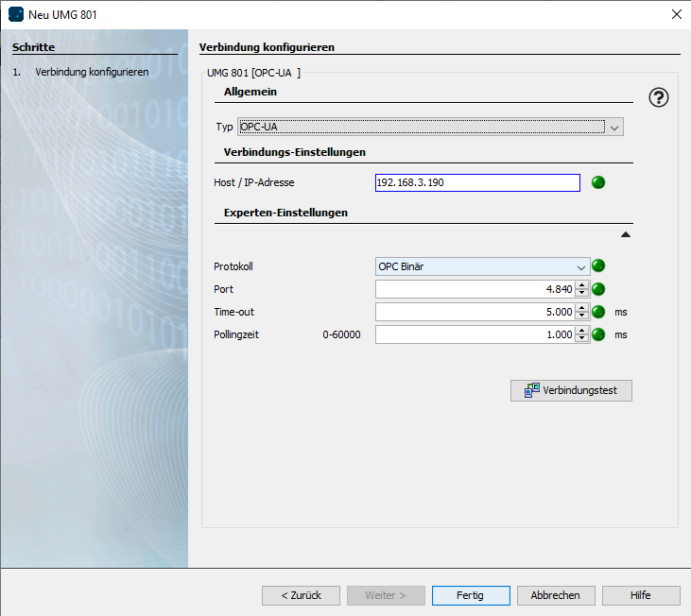The image size is (691, 616).
Task: Go back with Zurück button
Action: (301, 595)
